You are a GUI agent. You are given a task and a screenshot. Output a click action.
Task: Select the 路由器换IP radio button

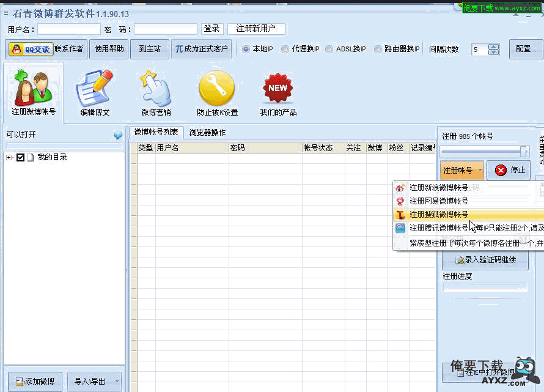(x=378, y=50)
